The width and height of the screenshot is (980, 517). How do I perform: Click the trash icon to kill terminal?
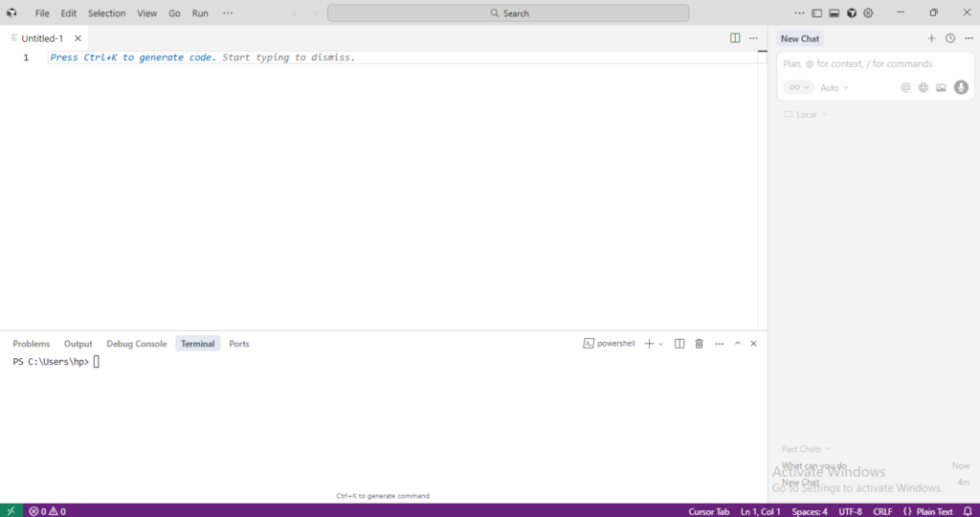(x=699, y=344)
